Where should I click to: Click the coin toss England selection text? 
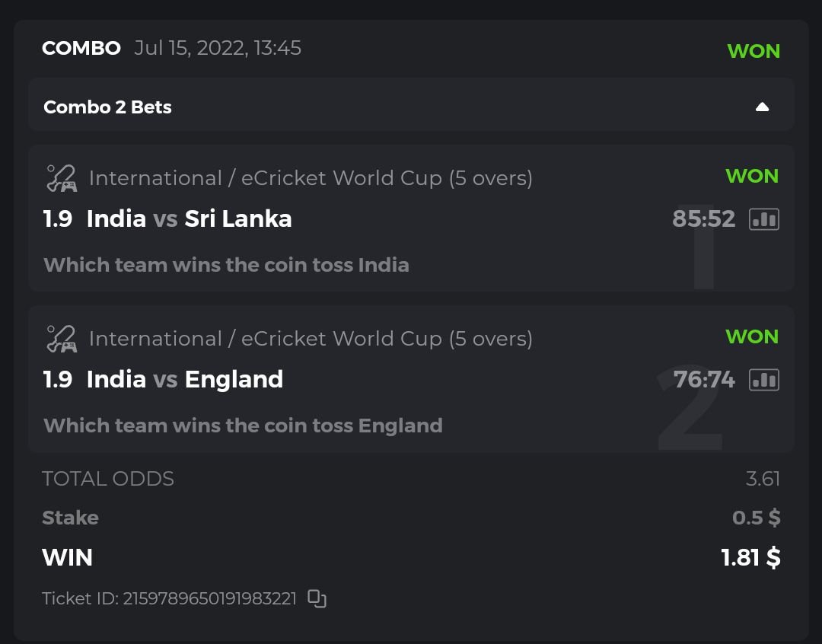[x=243, y=425]
